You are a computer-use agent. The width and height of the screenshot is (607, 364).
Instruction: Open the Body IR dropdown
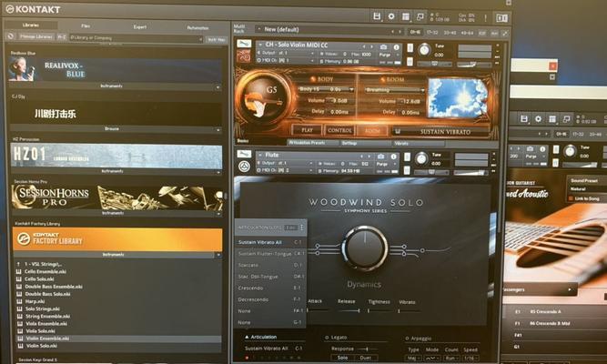[x=326, y=89]
